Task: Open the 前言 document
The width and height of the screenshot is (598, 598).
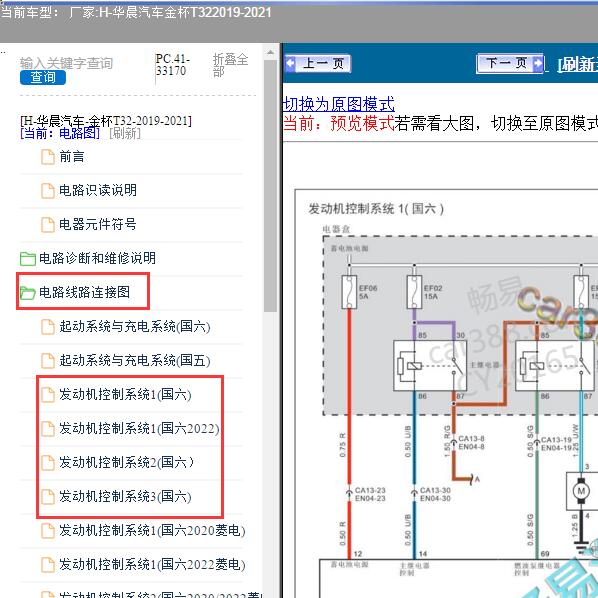Action: tap(72, 156)
